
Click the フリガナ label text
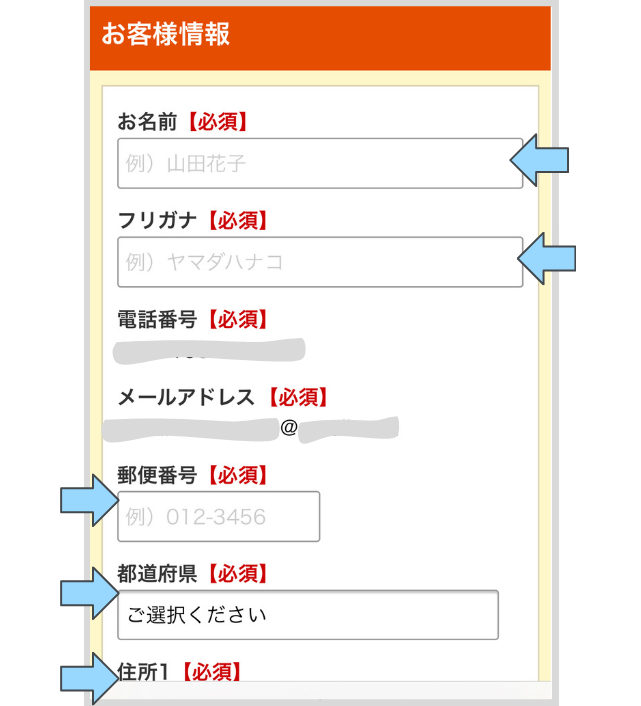(157, 221)
